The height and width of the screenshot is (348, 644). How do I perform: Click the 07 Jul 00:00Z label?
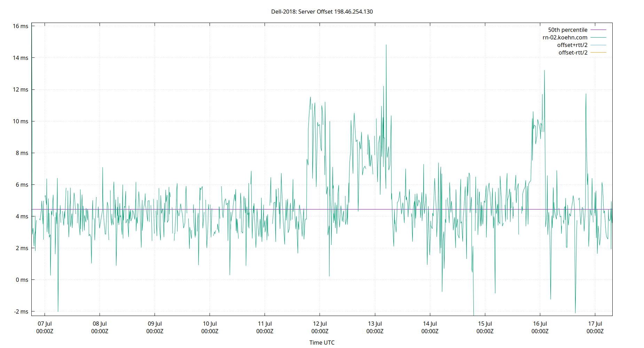pyautogui.click(x=45, y=327)
